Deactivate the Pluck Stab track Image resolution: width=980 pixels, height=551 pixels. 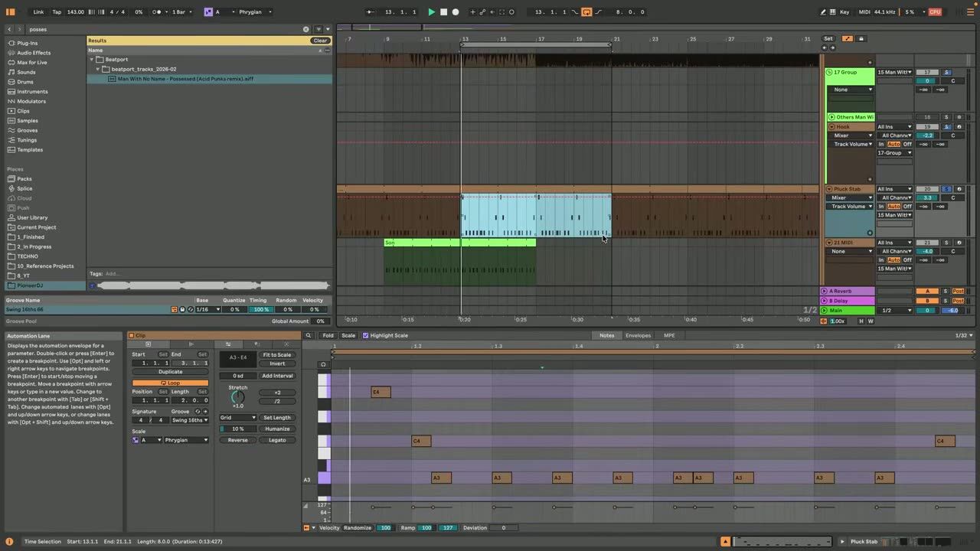coord(927,189)
